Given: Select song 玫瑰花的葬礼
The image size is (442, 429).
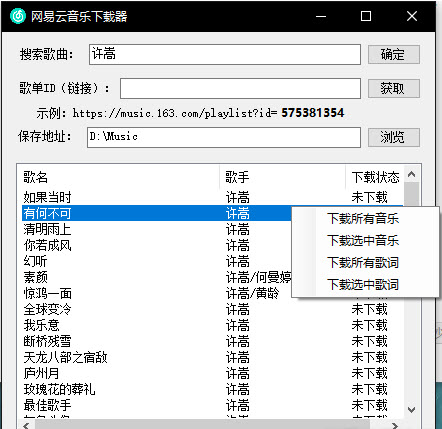Looking at the screenshot, I should tap(59, 389).
